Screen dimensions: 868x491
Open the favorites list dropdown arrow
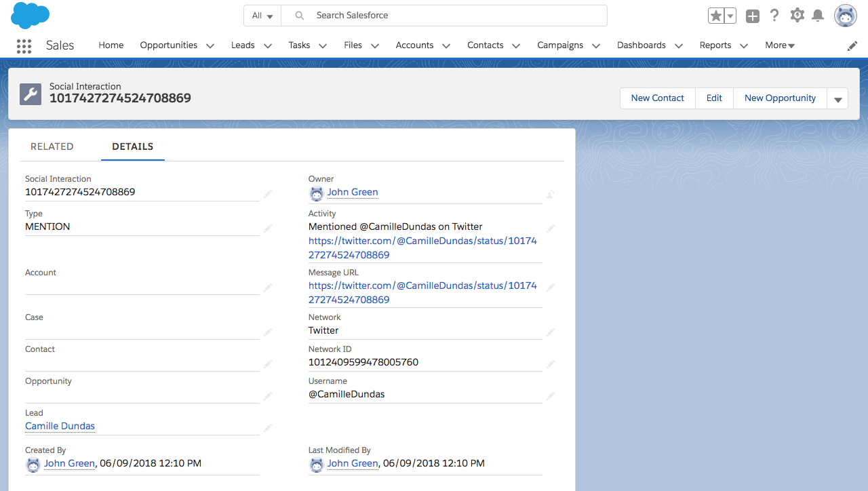point(730,16)
